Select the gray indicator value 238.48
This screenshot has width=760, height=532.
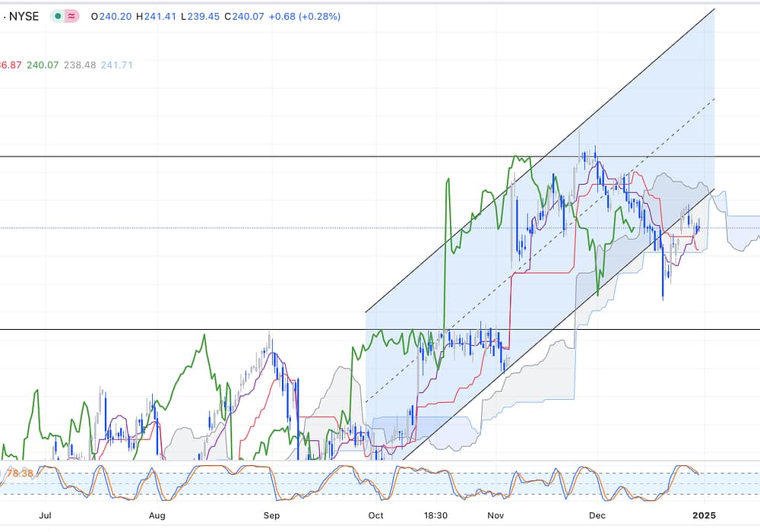[80, 65]
